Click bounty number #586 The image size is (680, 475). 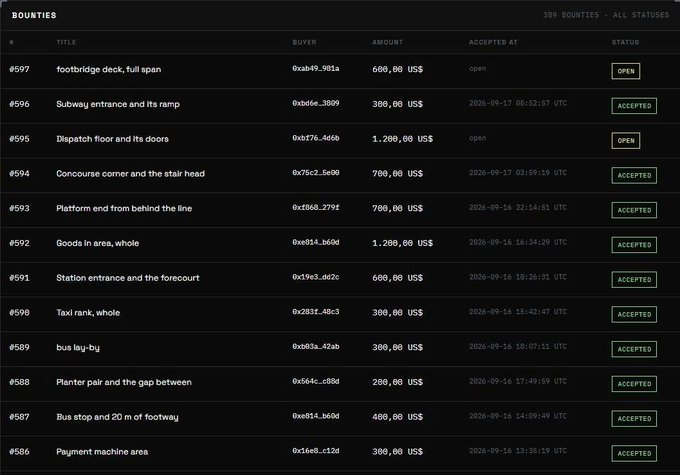point(20,452)
